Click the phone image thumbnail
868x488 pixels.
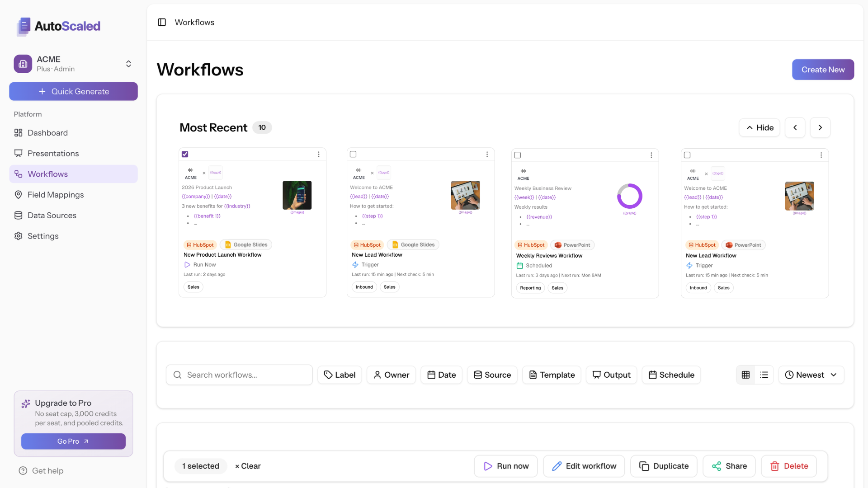tap(297, 195)
